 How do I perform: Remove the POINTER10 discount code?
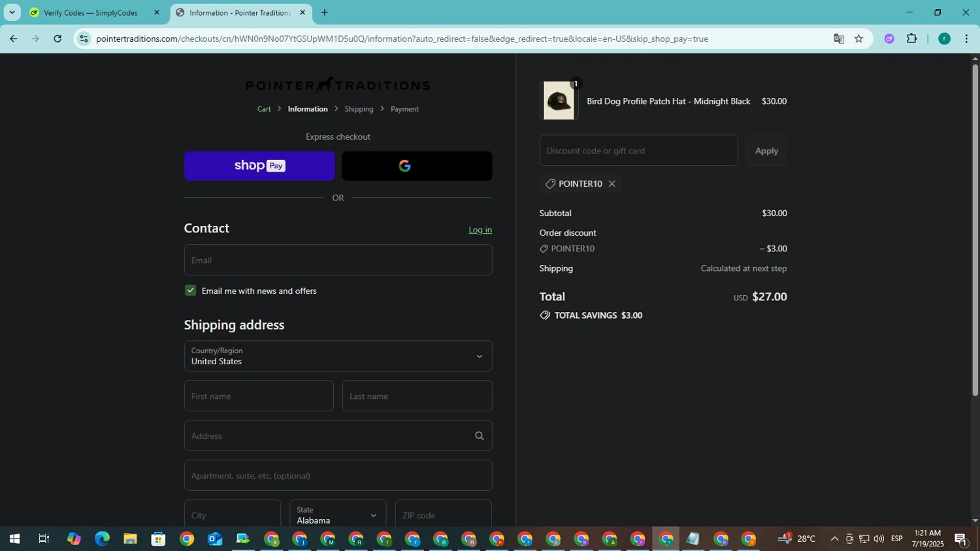click(612, 184)
